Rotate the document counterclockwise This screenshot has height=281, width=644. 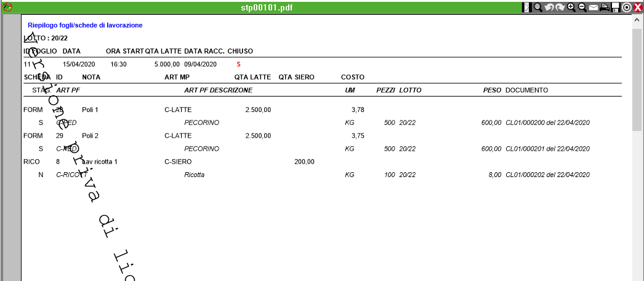(x=549, y=7)
